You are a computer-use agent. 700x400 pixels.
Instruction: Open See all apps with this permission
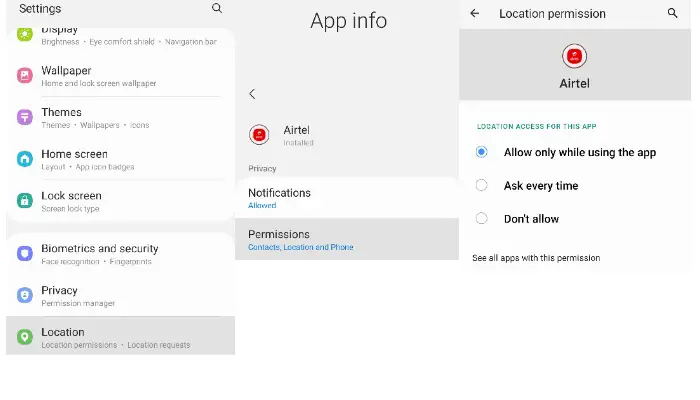pos(536,258)
